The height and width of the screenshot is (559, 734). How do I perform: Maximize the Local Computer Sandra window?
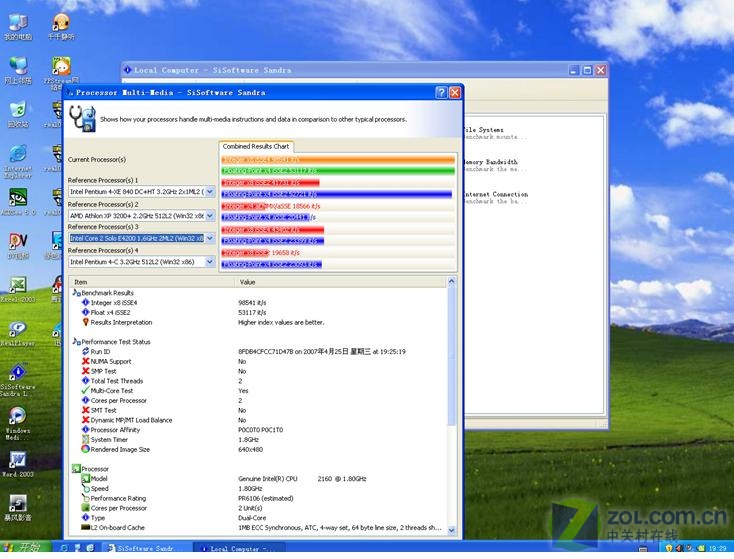coord(587,70)
